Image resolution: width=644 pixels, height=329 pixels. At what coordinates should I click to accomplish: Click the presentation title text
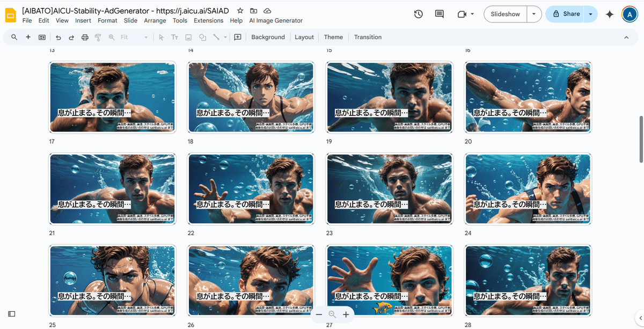(x=126, y=11)
